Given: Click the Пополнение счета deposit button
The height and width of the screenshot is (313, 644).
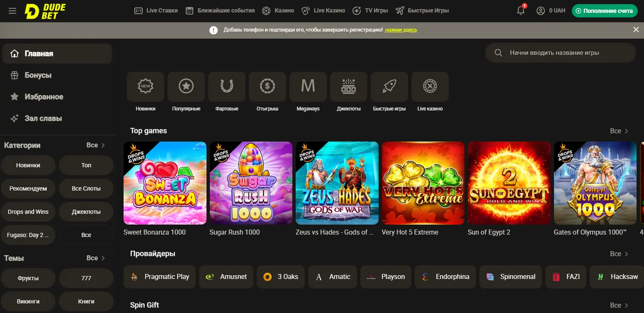Looking at the screenshot, I should click(x=604, y=11).
